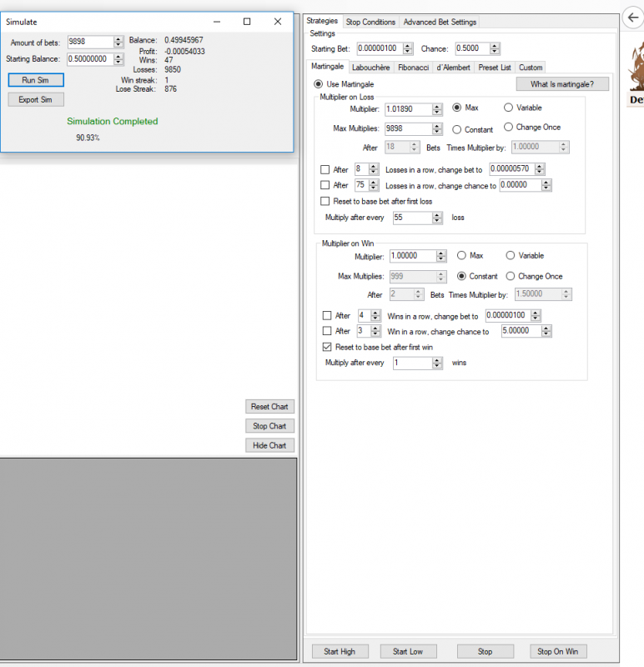Click the Run Sim button
This screenshot has height=667, width=644.
36,80
